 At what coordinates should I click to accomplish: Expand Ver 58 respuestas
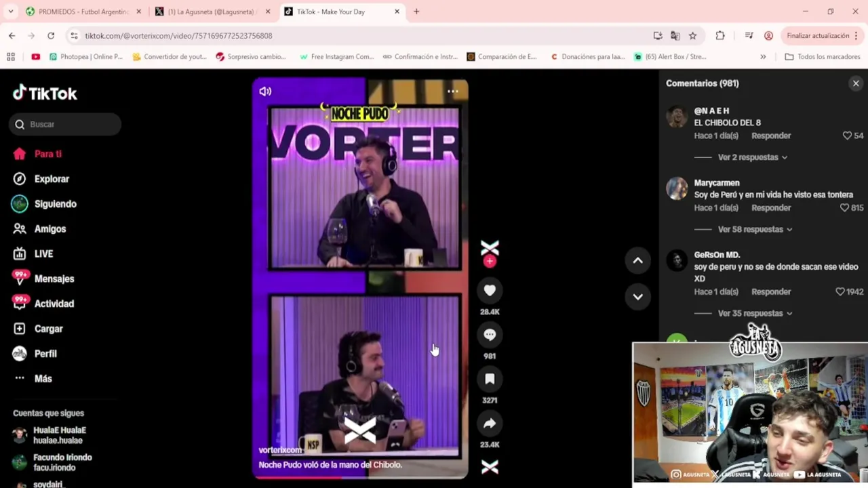pos(755,229)
